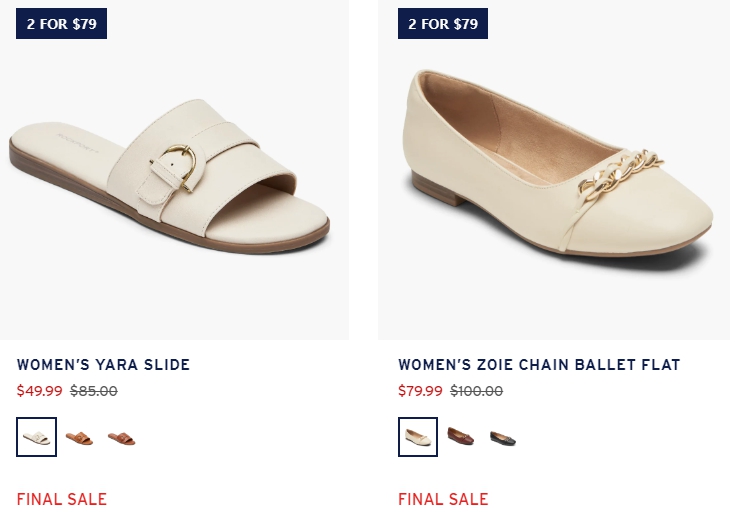Select the third Yara Slide swatch, darker cognac
This screenshot has height=516, width=735.
point(121,438)
